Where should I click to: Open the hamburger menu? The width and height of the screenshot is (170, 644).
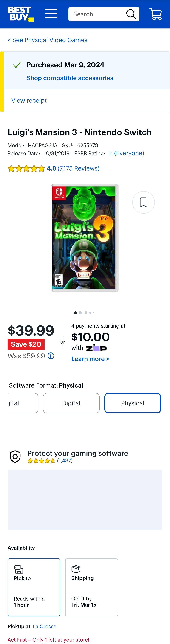pos(51,14)
